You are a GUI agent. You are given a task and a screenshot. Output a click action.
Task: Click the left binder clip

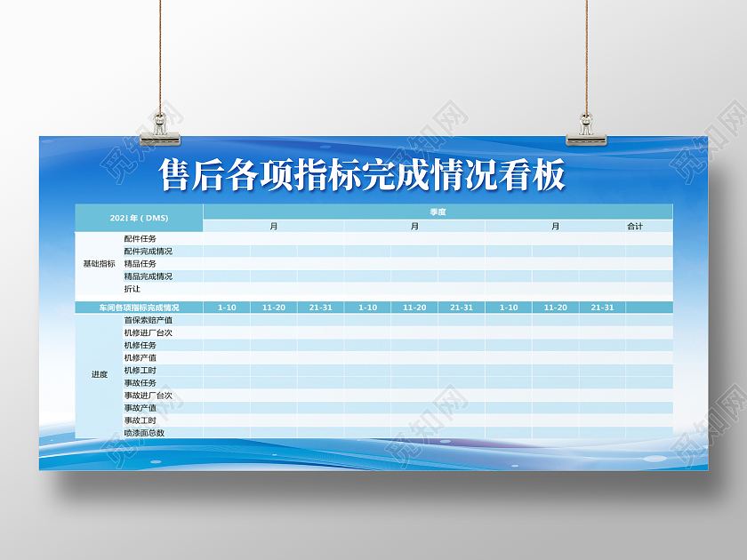[161, 129]
